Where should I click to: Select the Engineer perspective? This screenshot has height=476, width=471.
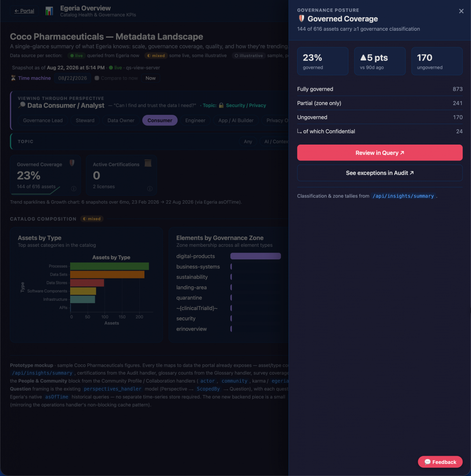point(195,120)
